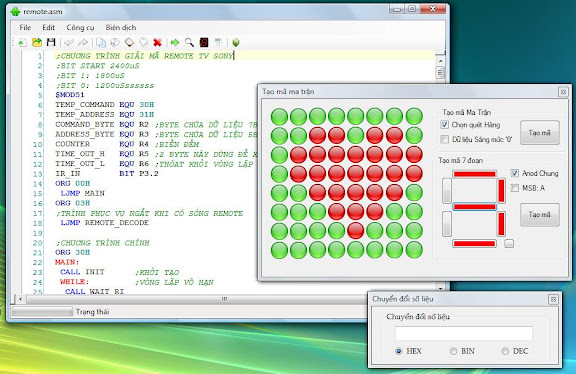Enable Dữ liệu Sáng mức '0' checkbox
576x374 pixels.
[x=444, y=139]
